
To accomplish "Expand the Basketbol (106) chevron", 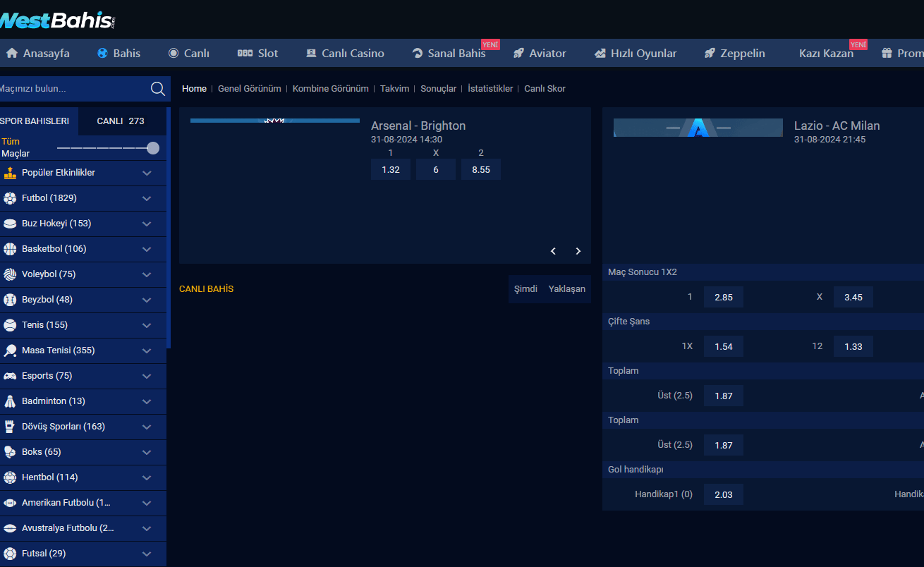I will click(x=147, y=249).
